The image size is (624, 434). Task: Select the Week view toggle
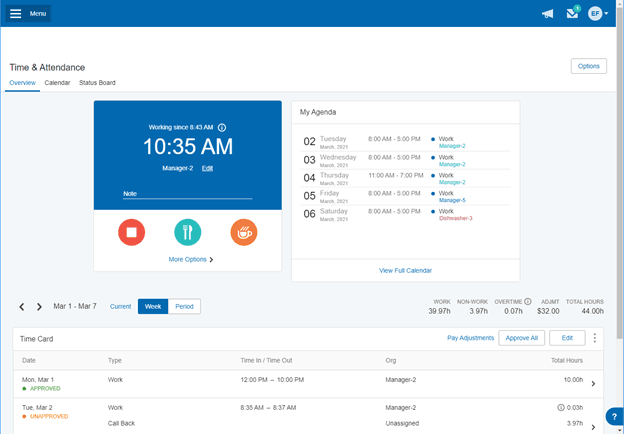click(153, 306)
